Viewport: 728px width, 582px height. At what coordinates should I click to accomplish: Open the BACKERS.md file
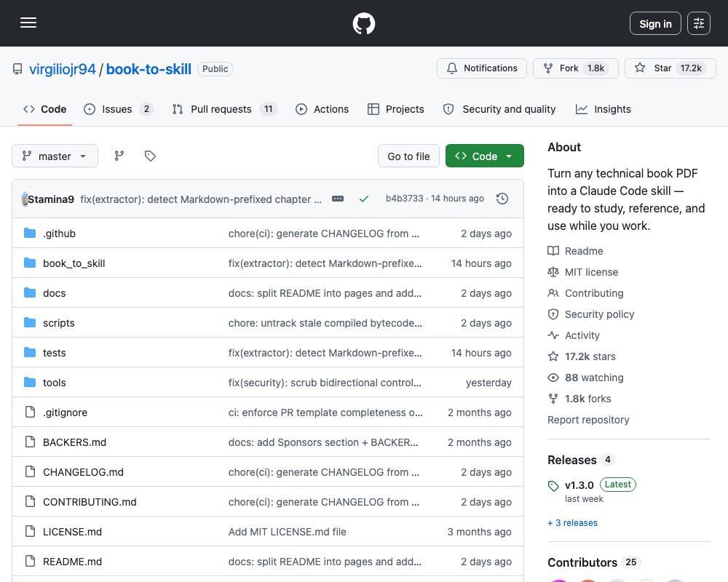point(74,442)
